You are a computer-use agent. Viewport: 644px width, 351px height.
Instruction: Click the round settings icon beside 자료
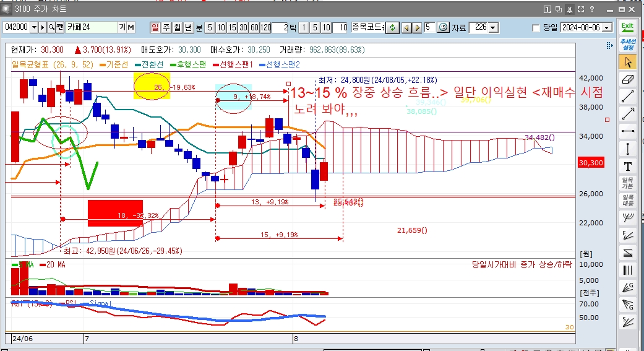click(x=444, y=27)
